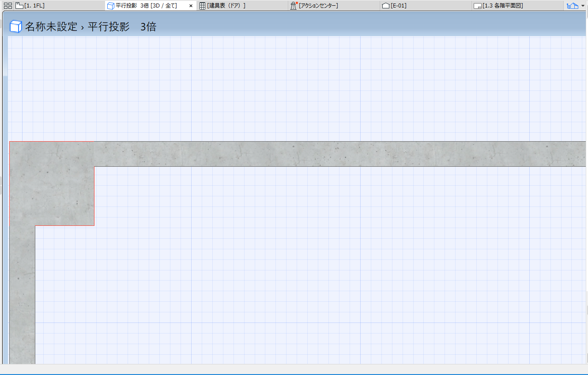The height and width of the screenshot is (375, 588).
Task: Select the 平行投影 3倍 [3D / 全て] tab
Action: 146,6
